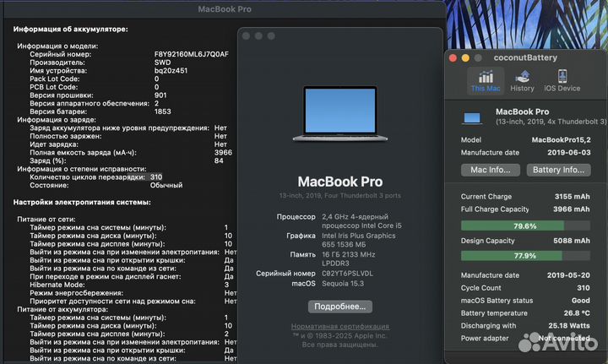Click the Количество циклов перезарядки label

pyautogui.click(x=87, y=177)
